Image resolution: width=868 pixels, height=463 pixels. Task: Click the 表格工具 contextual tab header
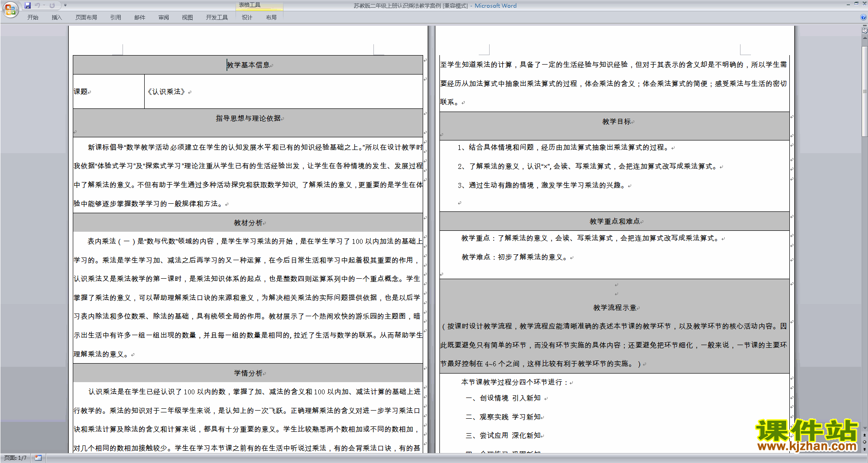pos(259,5)
